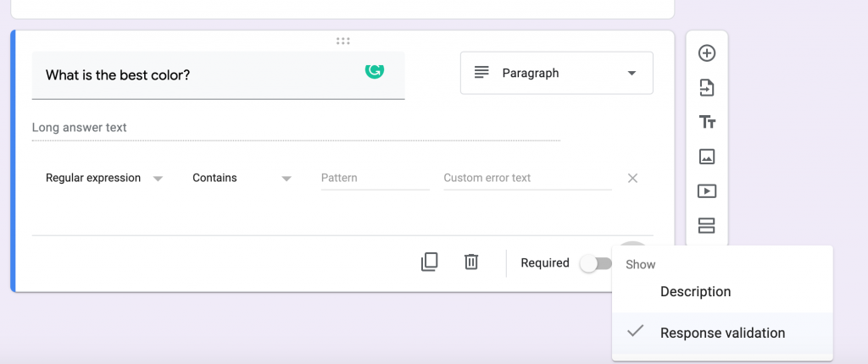
Task: Click the Add video icon
Action: point(707,191)
